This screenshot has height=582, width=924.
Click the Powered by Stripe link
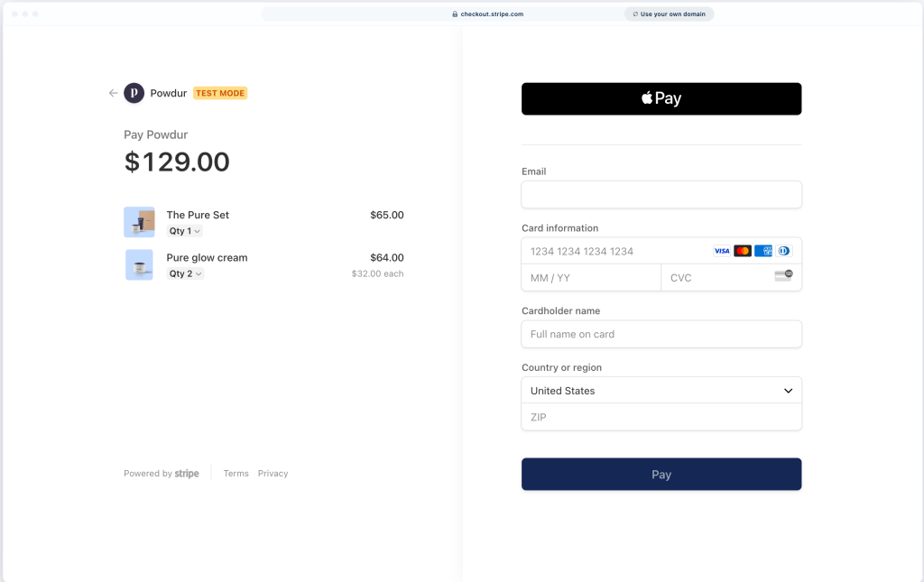pyautogui.click(x=161, y=473)
